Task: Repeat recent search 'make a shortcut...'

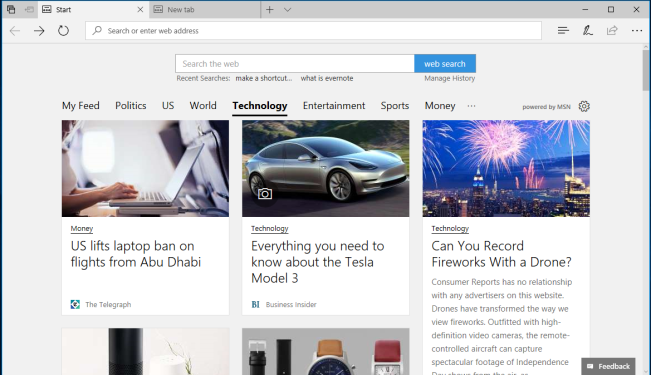Action: [x=264, y=78]
